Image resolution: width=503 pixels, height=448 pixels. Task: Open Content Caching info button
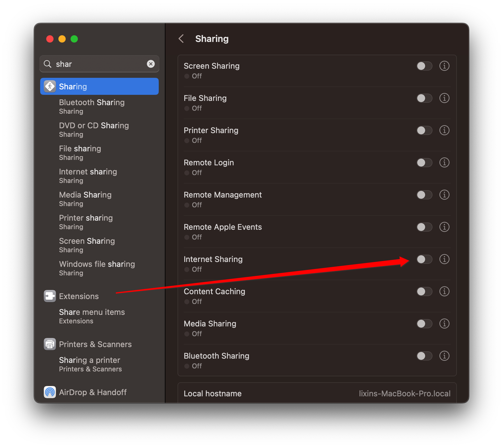(444, 291)
